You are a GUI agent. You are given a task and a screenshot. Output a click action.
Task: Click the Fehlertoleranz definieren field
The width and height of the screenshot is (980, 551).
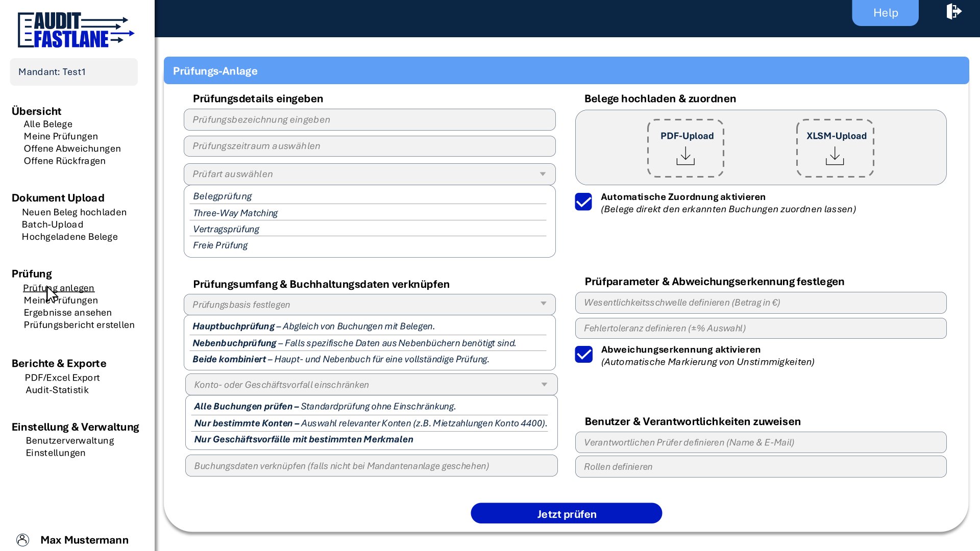pyautogui.click(x=761, y=328)
